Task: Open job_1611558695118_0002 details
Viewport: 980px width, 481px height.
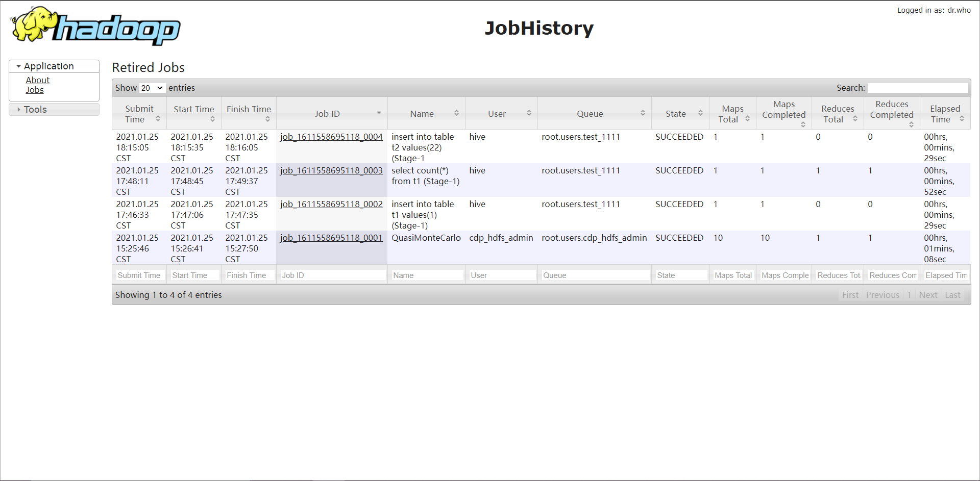Action: [x=331, y=204]
